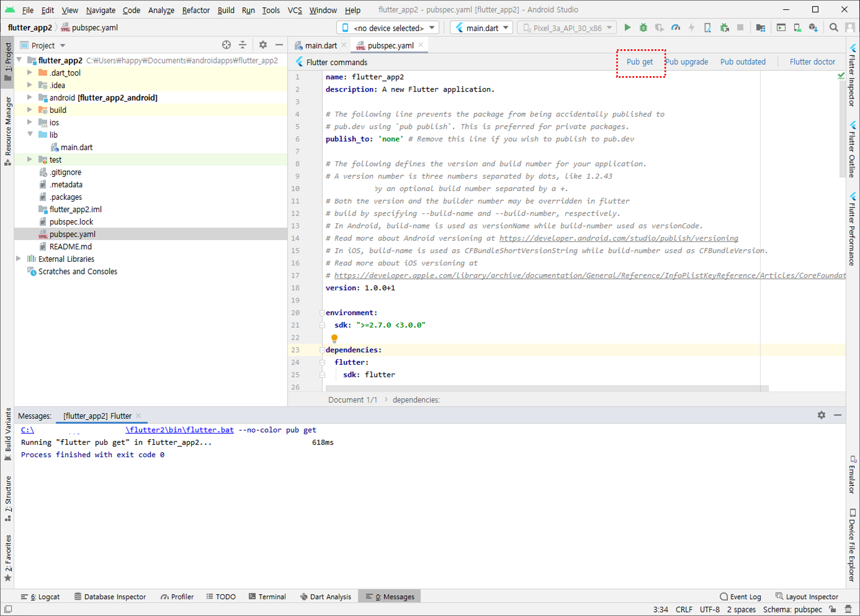The image size is (860, 616).
Task: Open the Build menu
Action: click(226, 10)
